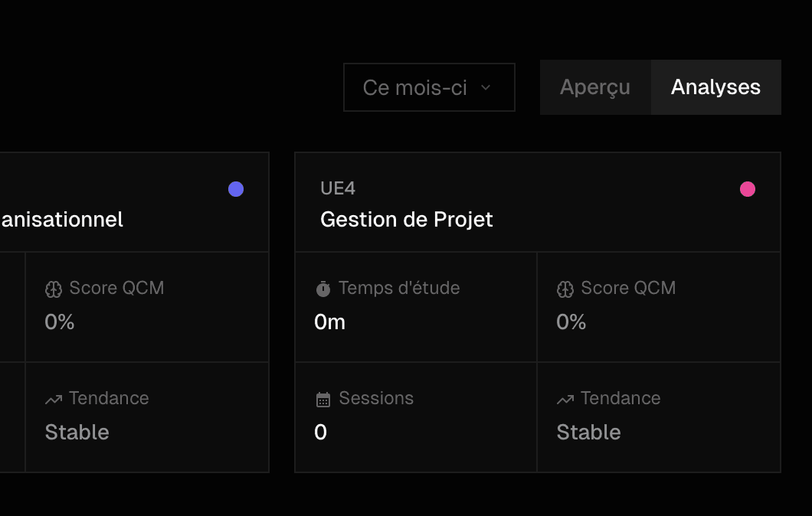The height and width of the screenshot is (516, 812).
Task: Switch to the Aperçu tab
Action: pyautogui.click(x=594, y=87)
